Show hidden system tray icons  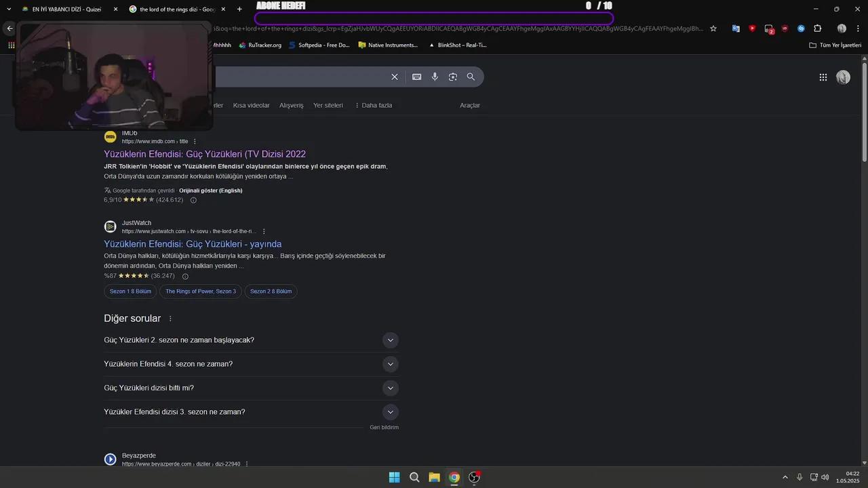pos(785,477)
